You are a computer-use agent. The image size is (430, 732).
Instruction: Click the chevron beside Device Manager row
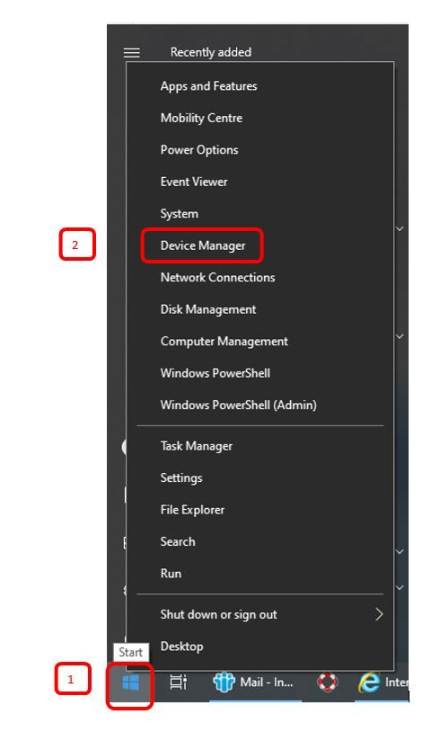coord(400,229)
